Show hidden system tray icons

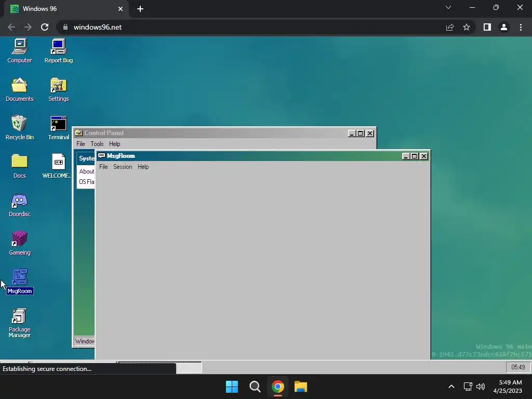pos(451,387)
